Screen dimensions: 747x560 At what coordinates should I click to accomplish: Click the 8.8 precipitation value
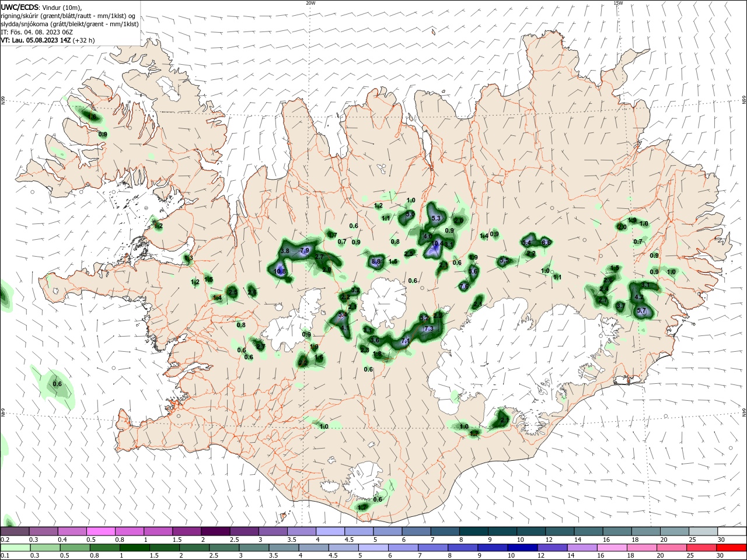coord(376,262)
